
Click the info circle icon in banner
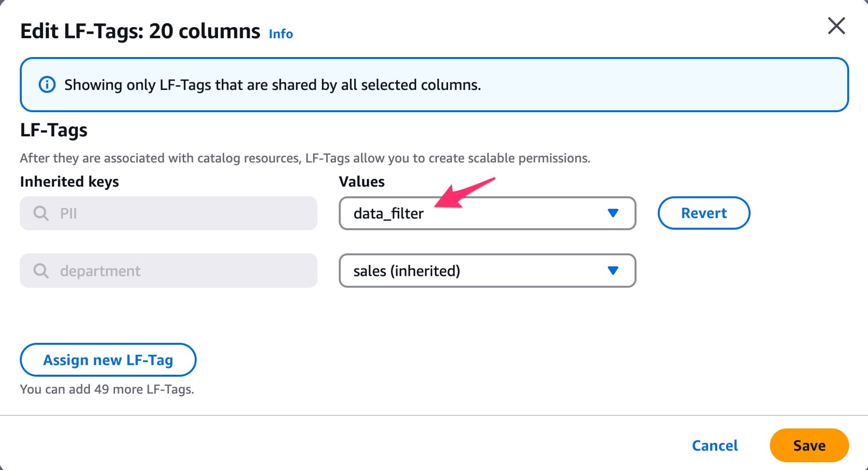[47, 85]
